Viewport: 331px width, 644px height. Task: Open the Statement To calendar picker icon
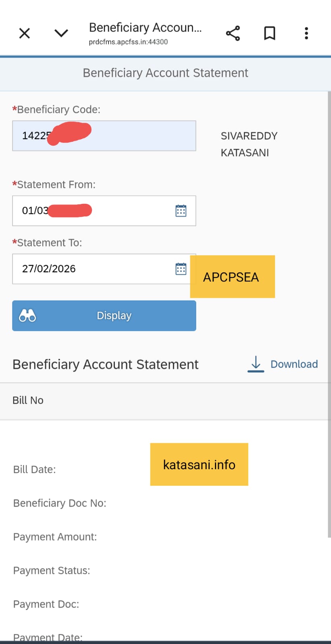(x=181, y=269)
